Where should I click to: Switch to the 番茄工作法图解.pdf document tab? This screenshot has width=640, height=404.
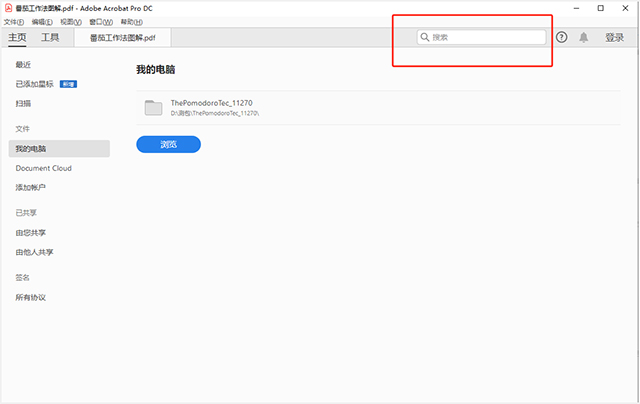click(x=122, y=38)
